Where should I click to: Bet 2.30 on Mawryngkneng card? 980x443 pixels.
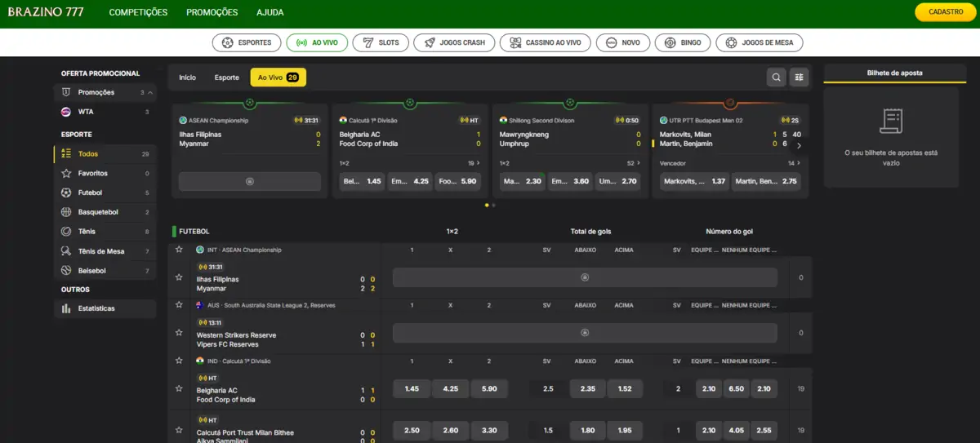(x=522, y=181)
